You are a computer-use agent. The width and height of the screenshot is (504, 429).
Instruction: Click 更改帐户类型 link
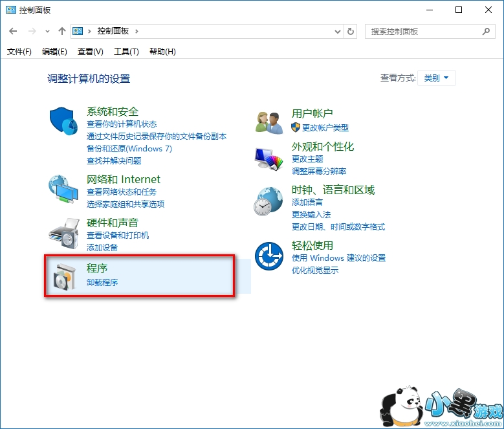(x=325, y=128)
